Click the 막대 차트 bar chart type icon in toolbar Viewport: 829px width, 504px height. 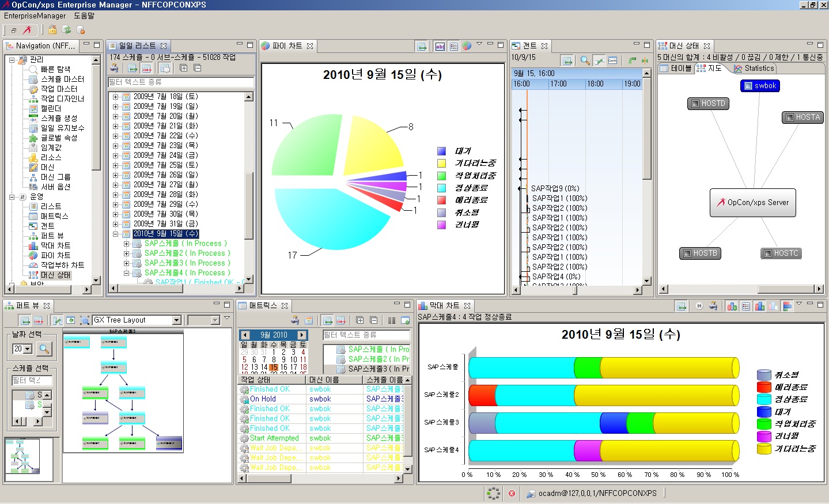click(x=732, y=306)
